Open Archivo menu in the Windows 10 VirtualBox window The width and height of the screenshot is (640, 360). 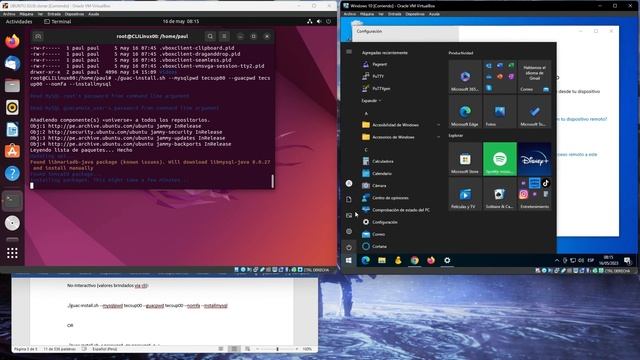[350, 14]
